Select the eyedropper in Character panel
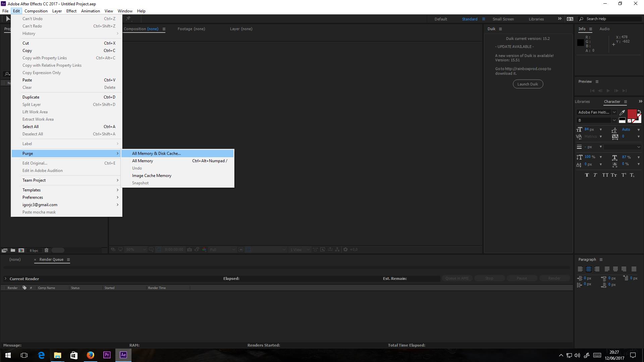 pyautogui.click(x=622, y=112)
